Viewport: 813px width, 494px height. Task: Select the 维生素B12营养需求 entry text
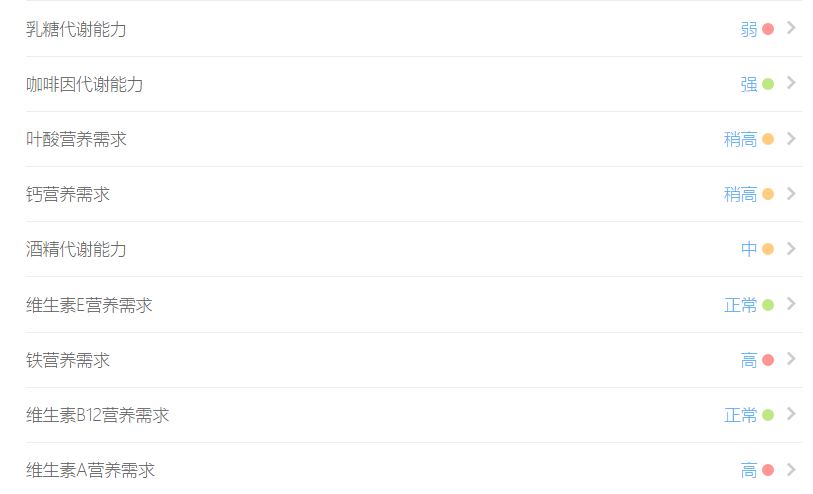click(97, 415)
